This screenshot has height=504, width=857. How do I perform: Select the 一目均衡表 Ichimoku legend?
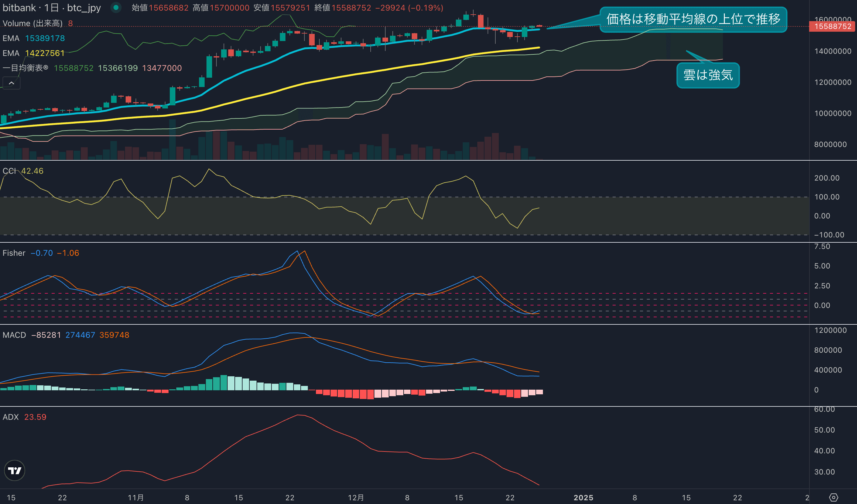[x=25, y=68]
